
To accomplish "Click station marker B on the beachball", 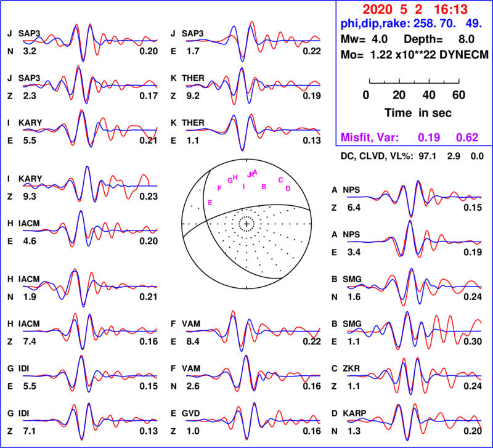I will [264, 187].
